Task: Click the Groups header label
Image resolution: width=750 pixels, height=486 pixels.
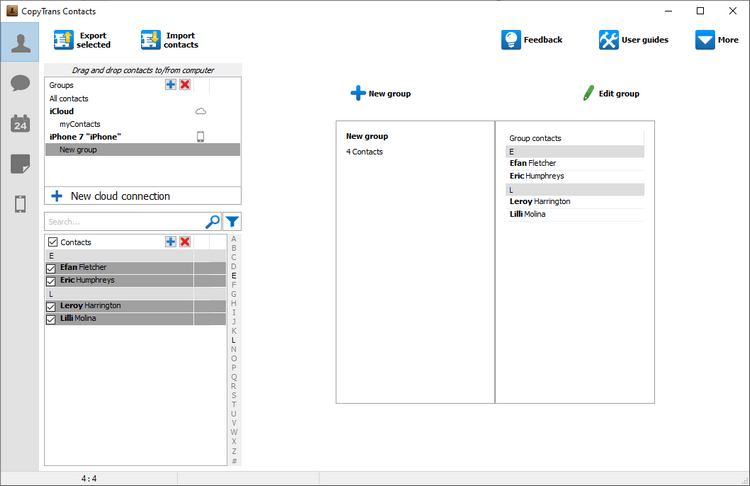Action: pyautogui.click(x=61, y=85)
